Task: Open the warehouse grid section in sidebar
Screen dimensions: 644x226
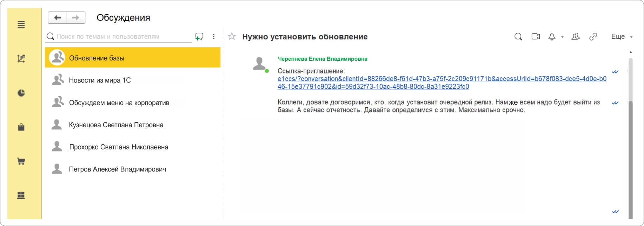Action: click(x=21, y=195)
